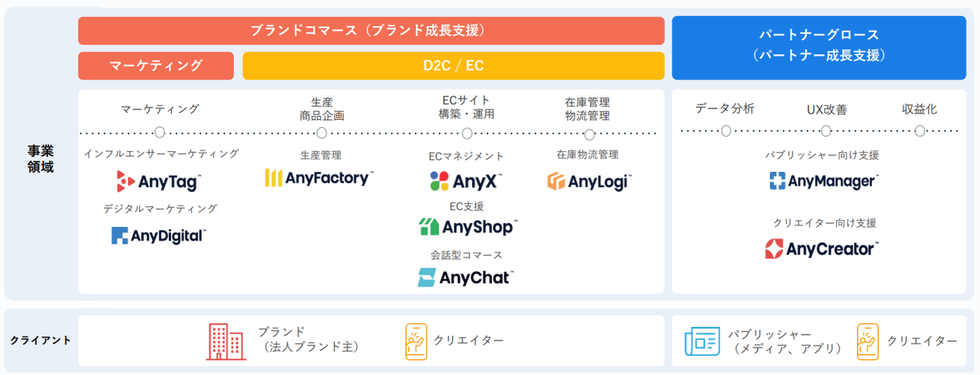Click the timeline marker under 収益化
The image size is (980, 375).
[920, 131]
